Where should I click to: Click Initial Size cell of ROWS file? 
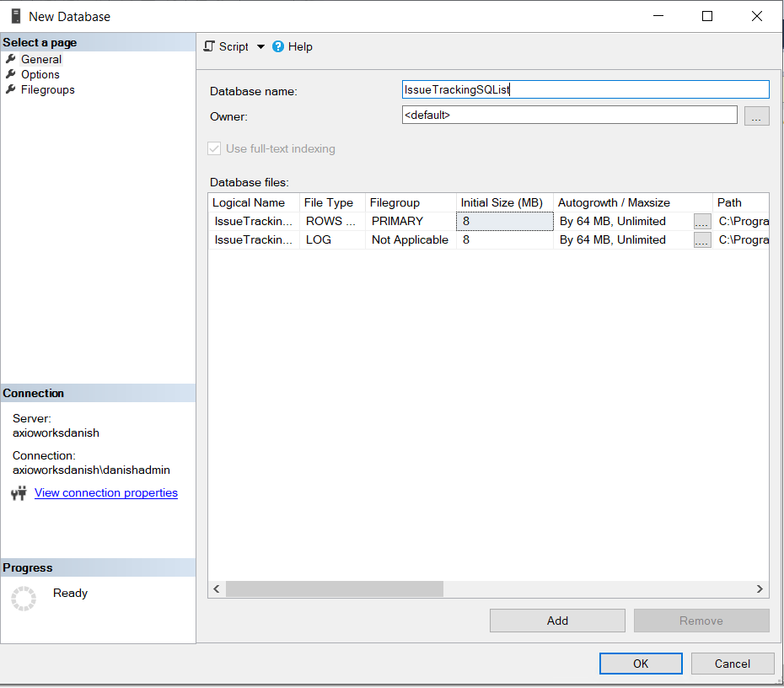(x=503, y=221)
